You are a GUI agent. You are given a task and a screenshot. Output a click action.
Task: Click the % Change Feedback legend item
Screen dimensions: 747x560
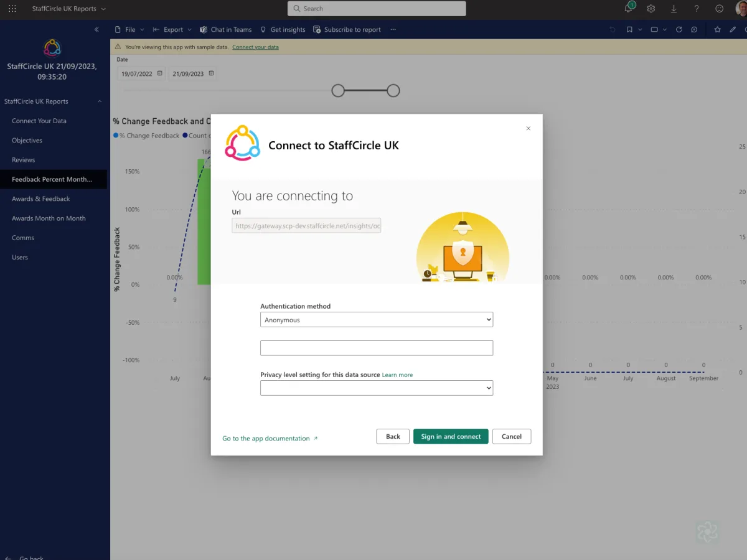pos(147,136)
